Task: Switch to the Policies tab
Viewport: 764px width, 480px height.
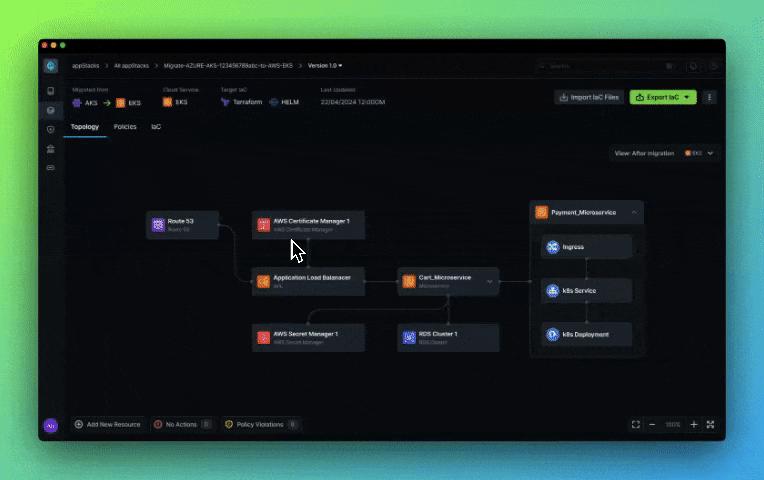Action: pyautogui.click(x=125, y=127)
